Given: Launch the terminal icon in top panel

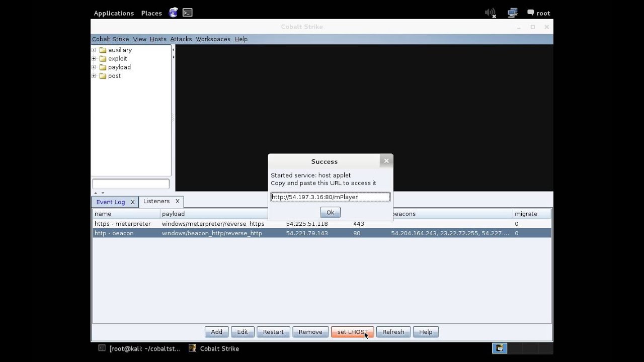Looking at the screenshot, I should [x=188, y=13].
